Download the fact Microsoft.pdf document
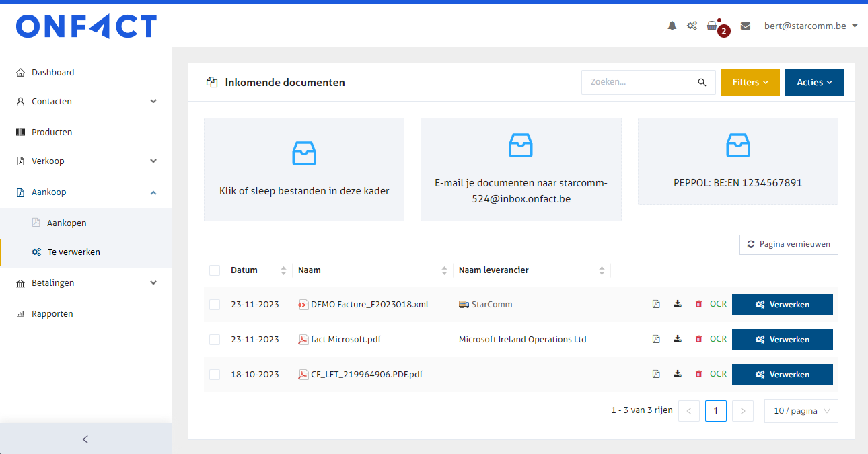This screenshot has height=454, width=868. click(x=678, y=339)
